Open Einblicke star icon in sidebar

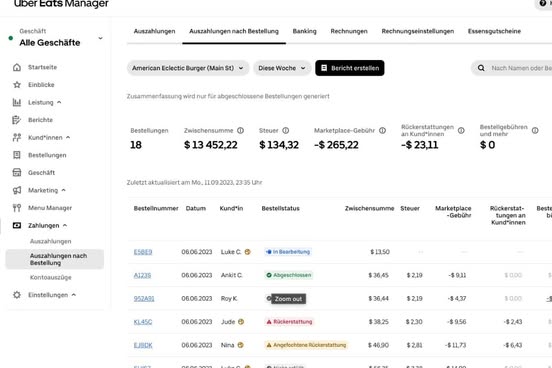17,85
